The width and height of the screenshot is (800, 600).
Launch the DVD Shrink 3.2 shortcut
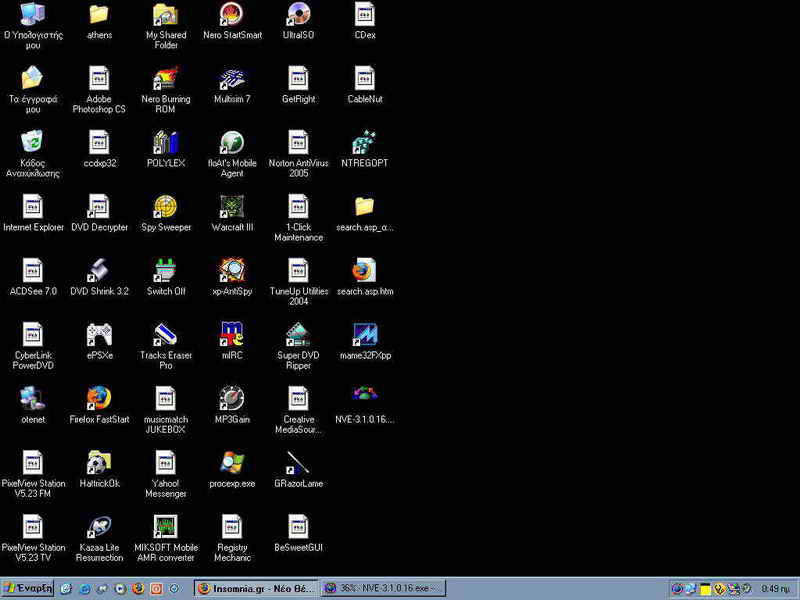click(99, 271)
